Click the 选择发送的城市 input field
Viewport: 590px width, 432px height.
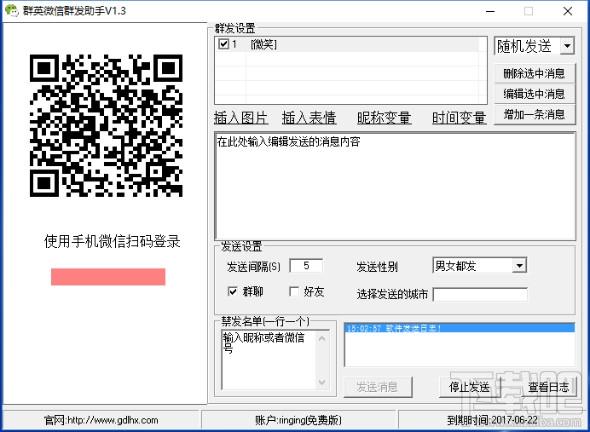(480, 294)
